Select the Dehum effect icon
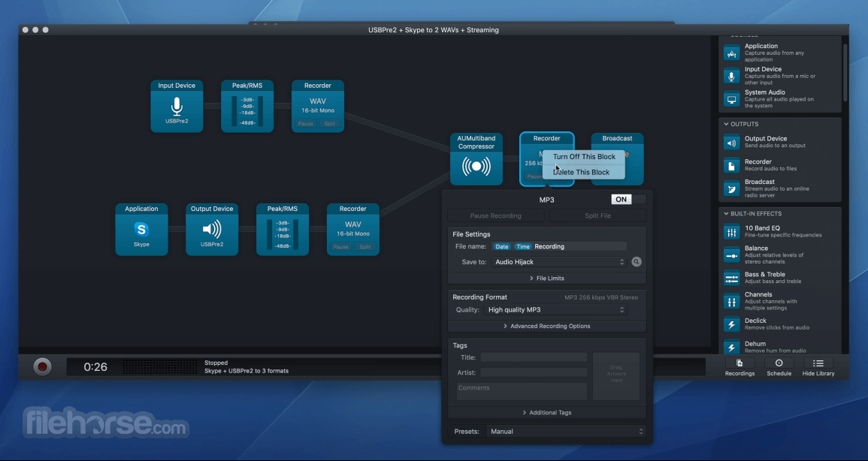The height and width of the screenshot is (461, 868). coord(732,347)
